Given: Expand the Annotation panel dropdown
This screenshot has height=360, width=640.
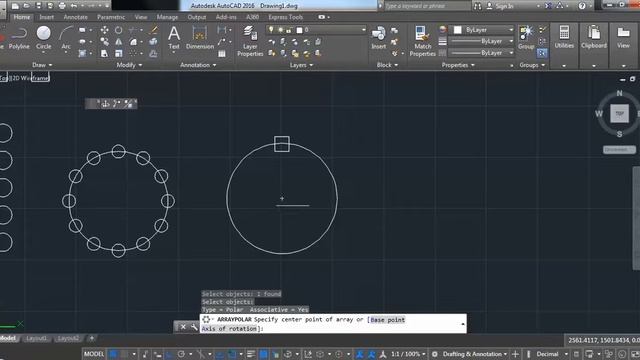Looking at the screenshot, I should 198,65.
